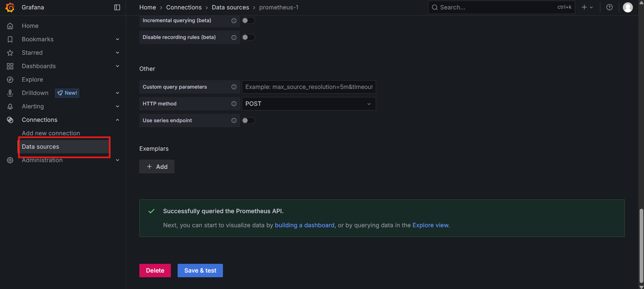Click the Save & test button
The width and height of the screenshot is (644, 289).
pos(200,271)
